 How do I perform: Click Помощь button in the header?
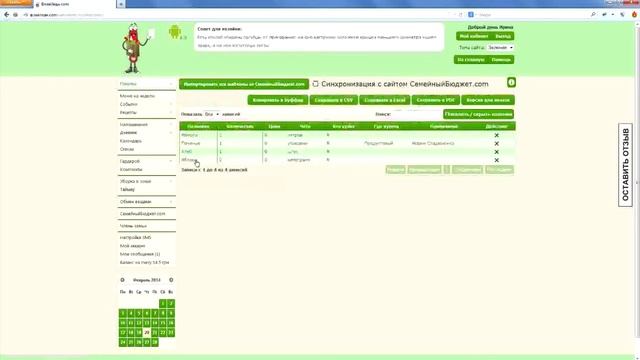coord(501,60)
